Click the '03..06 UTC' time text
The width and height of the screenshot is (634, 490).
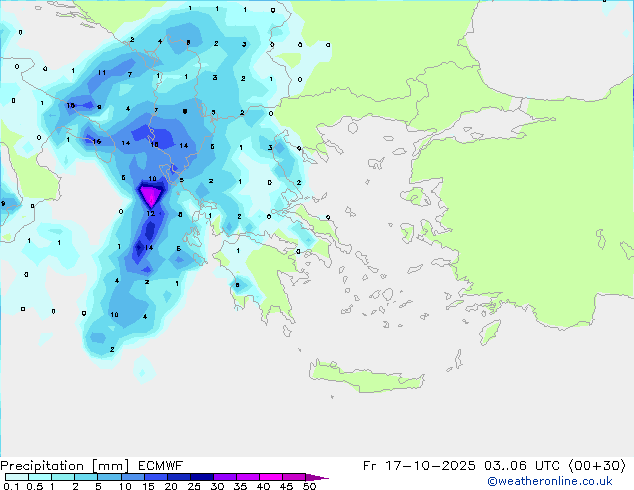(x=522, y=466)
